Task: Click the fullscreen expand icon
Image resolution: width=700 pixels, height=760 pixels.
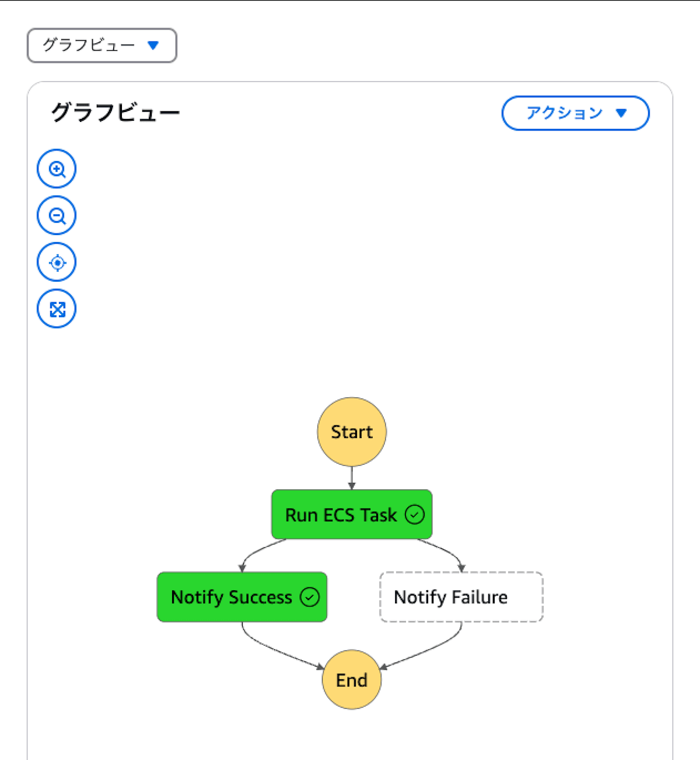Action: [56, 309]
